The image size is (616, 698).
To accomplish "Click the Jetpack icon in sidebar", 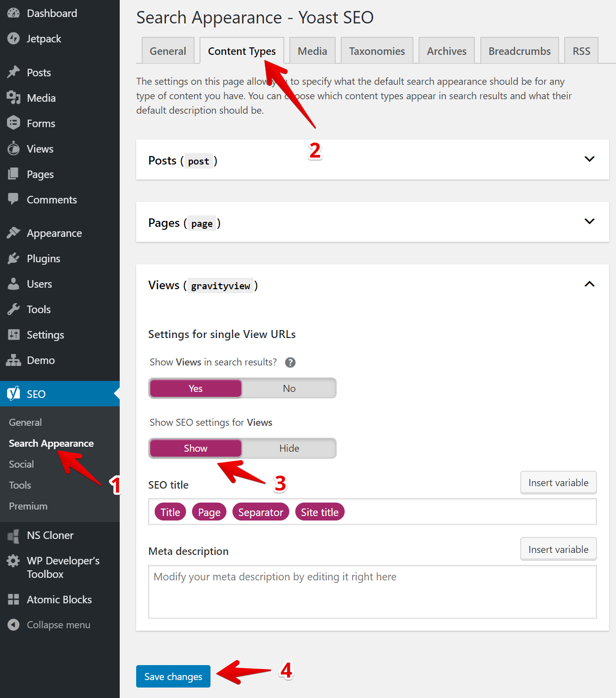I will 13,38.
